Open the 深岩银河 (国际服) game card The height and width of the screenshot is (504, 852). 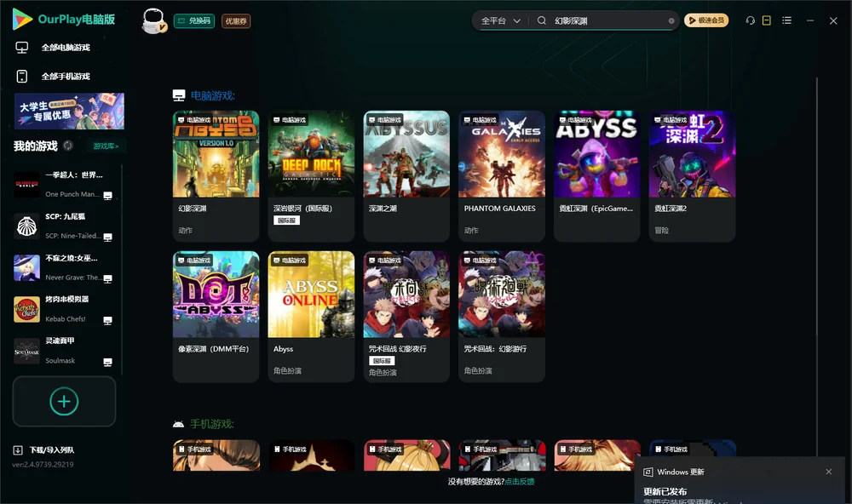click(x=311, y=176)
